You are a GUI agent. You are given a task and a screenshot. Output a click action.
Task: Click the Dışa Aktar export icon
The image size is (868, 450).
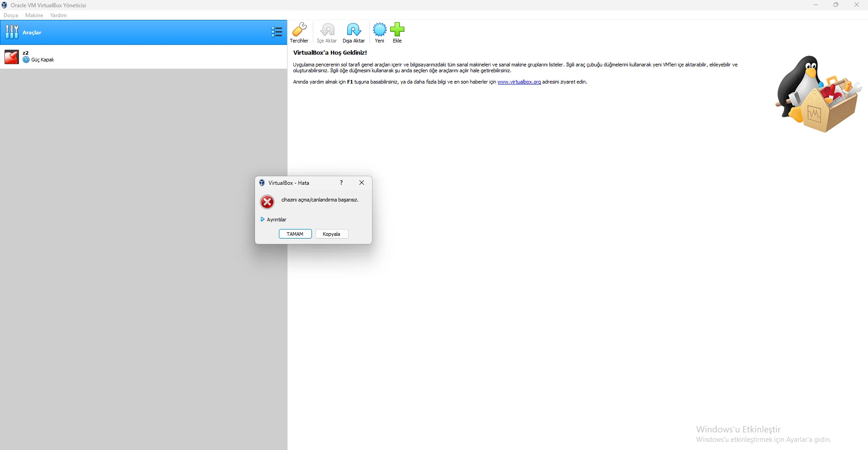click(x=354, y=33)
